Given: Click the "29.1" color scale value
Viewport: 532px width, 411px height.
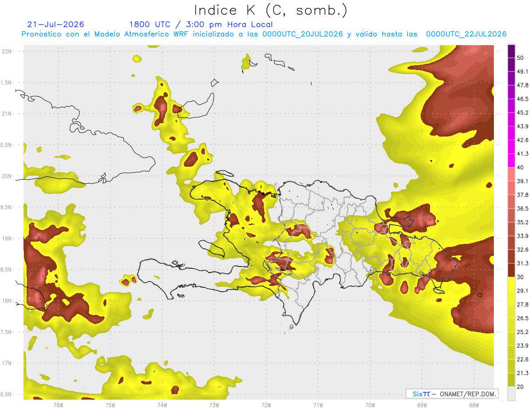Looking at the screenshot, I should pos(523,291).
